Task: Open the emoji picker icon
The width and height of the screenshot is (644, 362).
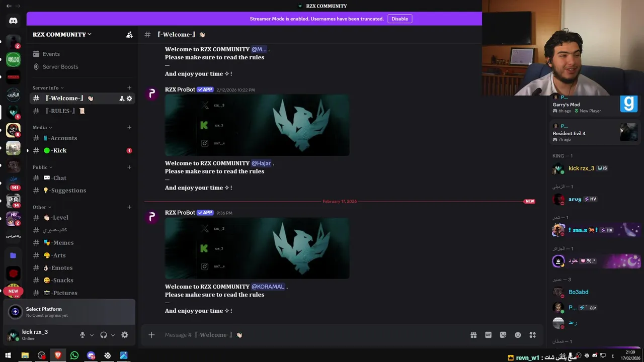Action: [x=518, y=335]
